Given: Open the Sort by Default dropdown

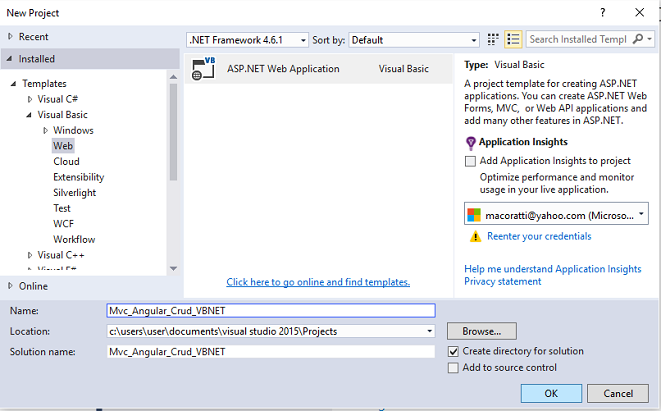Looking at the screenshot, I should tap(473, 40).
